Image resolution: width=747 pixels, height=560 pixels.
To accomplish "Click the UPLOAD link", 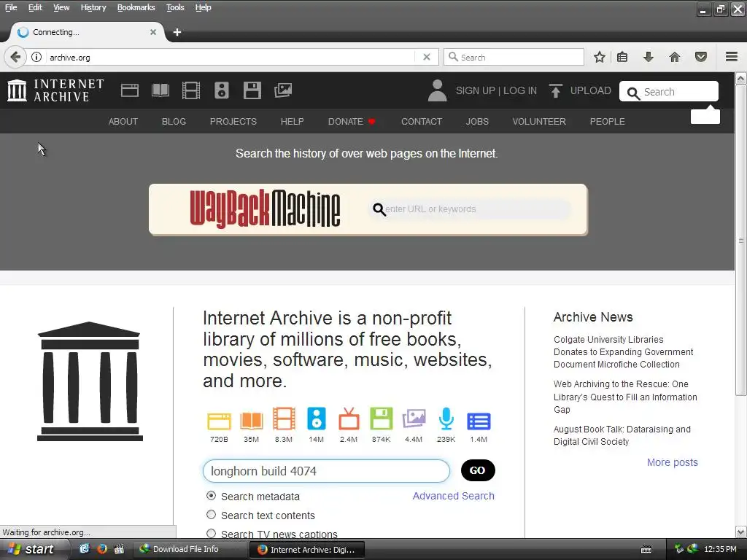I will pos(591,90).
